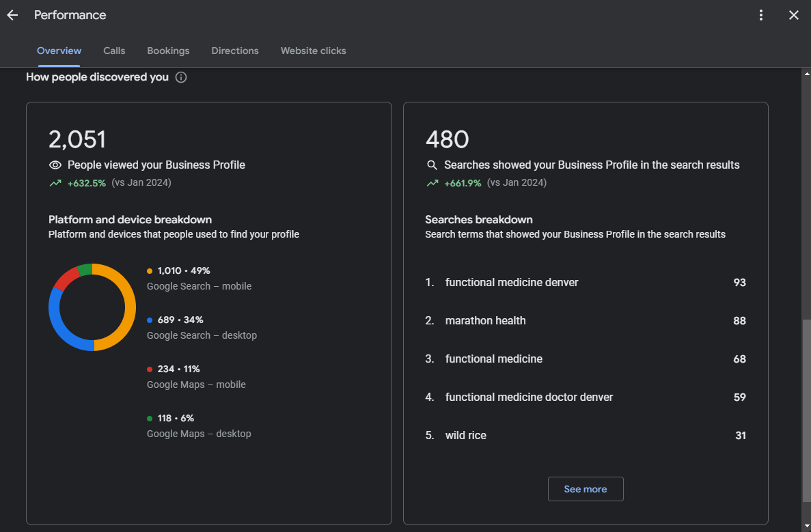
Task: Show info about How people discovered you
Action: (181, 77)
